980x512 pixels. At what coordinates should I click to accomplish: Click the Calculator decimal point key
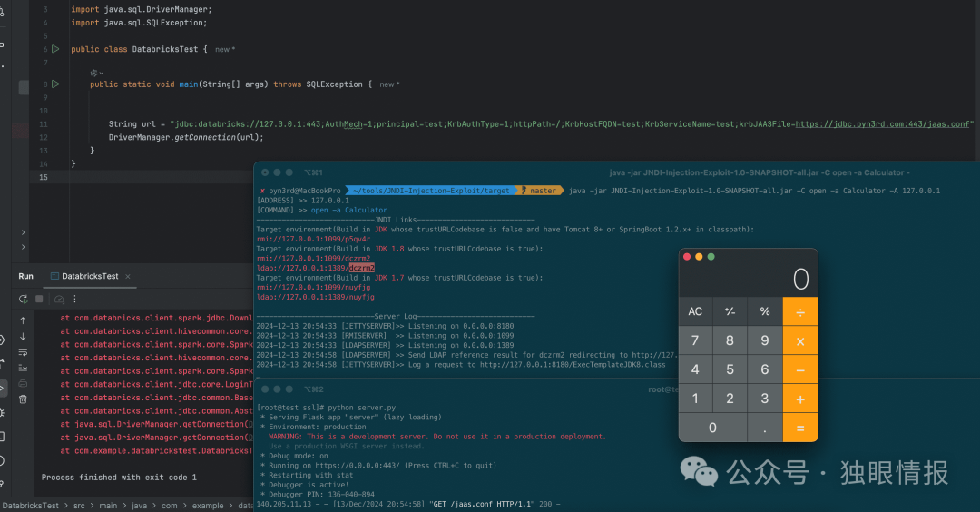pos(764,428)
